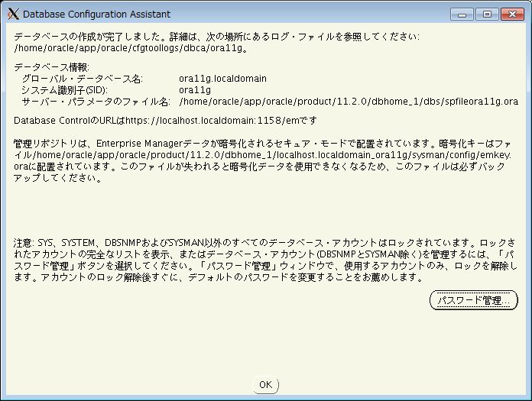Minimize the Database Configuration Assistant window
The width and height of the screenshot is (532, 401).
coord(462,15)
